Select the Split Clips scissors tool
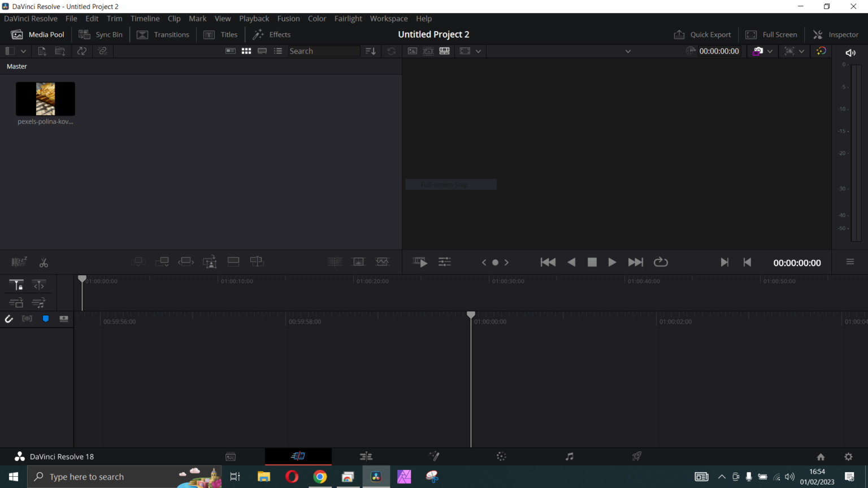This screenshot has width=868, height=488. click(x=44, y=263)
